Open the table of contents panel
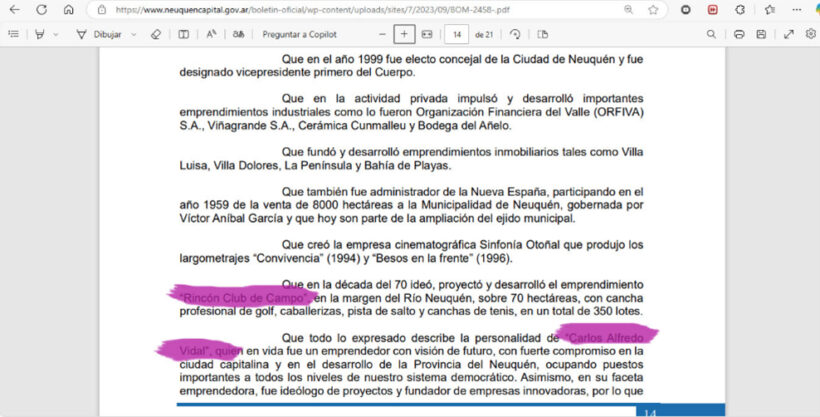 [14, 33]
